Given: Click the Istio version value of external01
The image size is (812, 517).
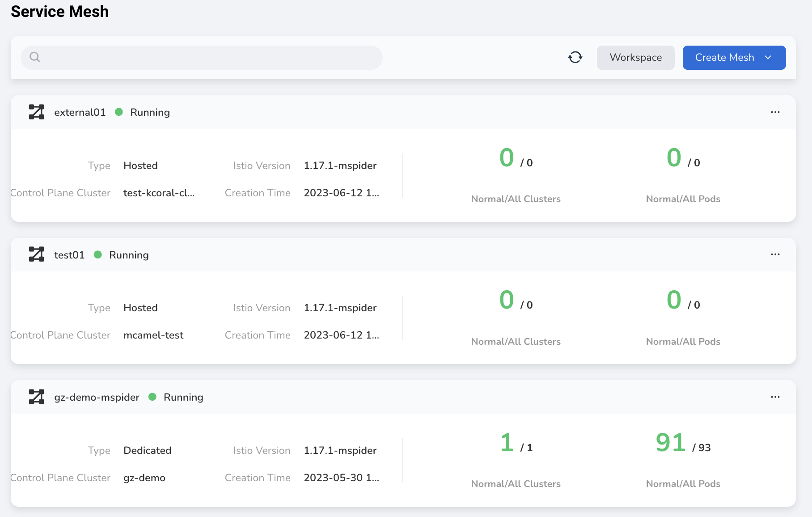Looking at the screenshot, I should click(340, 165).
